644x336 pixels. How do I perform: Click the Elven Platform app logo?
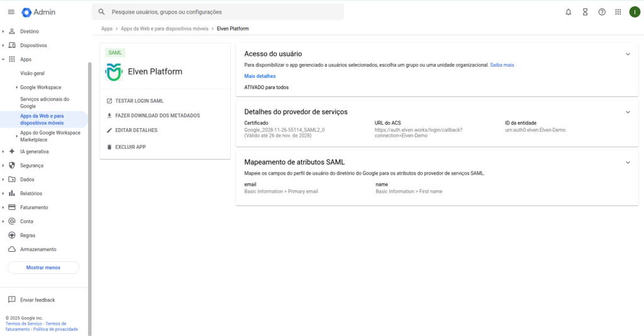click(114, 72)
